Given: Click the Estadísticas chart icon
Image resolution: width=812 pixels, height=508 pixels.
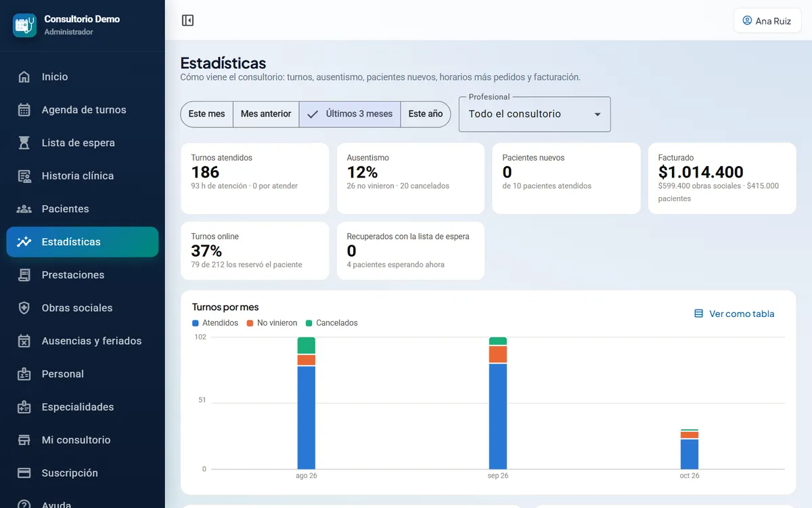Looking at the screenshot, I should (x=24, y=242).
